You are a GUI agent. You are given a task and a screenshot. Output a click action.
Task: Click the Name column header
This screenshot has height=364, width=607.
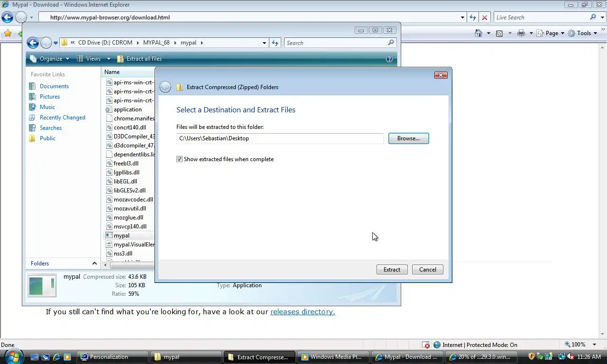[x=128, y=72]
